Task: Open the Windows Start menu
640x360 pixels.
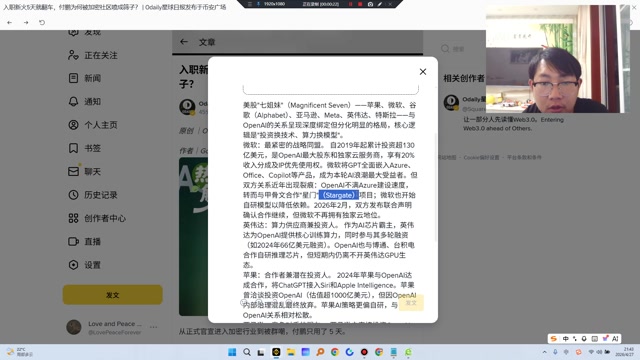Action: (232, 352)
